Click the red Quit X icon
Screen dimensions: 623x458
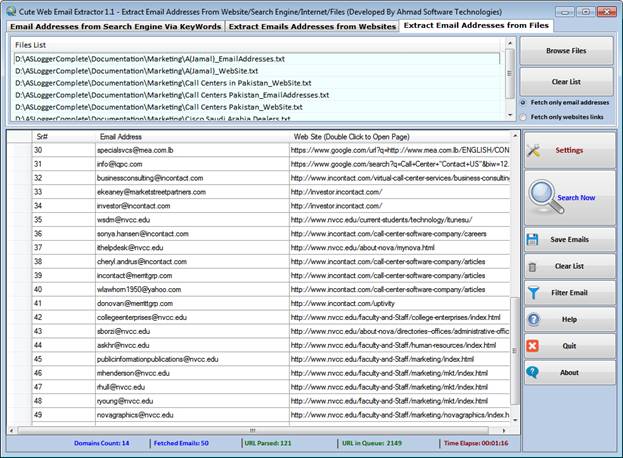click(533, 346)
